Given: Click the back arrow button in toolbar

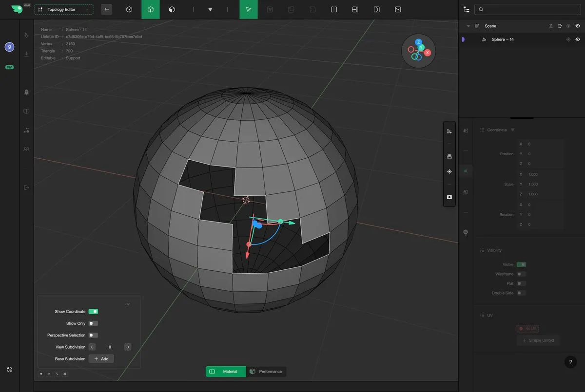Looking at the screenshot, I should pyautogui.click(x=107, y=9).
